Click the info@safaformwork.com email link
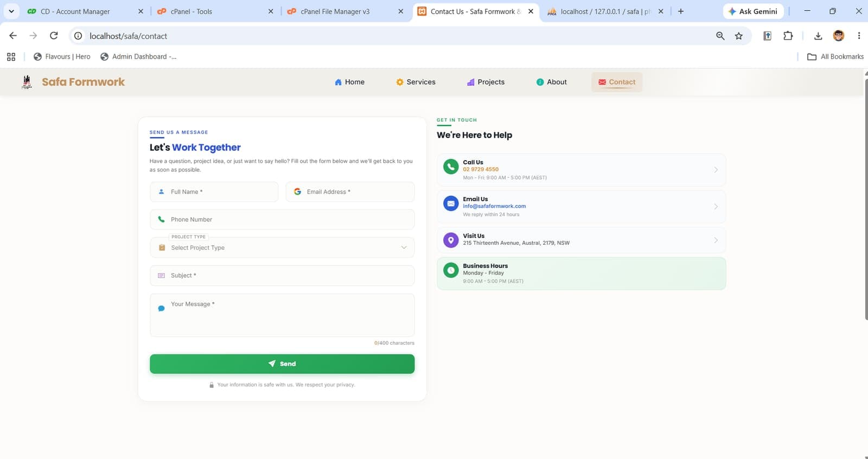868x459 pixels. [494, 206]
